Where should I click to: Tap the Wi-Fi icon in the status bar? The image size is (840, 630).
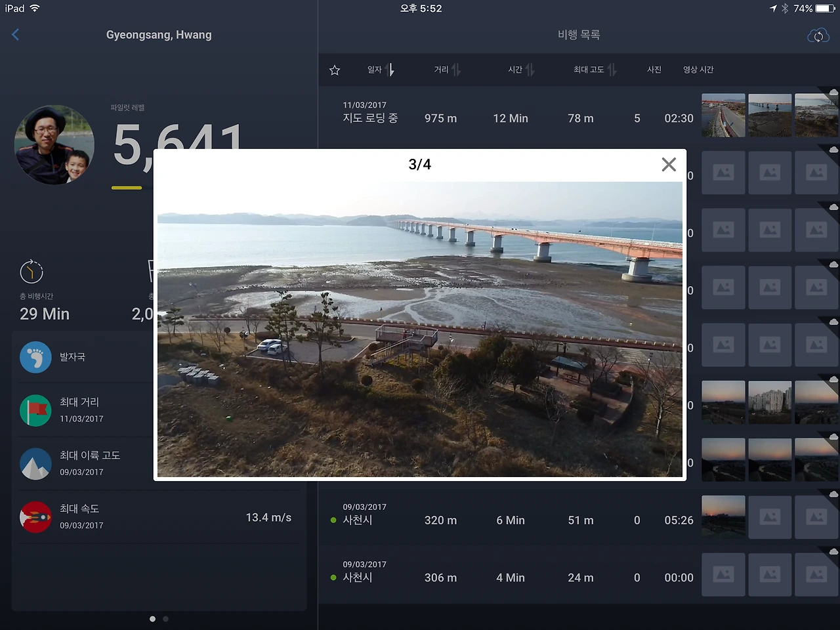pos(35,9)
